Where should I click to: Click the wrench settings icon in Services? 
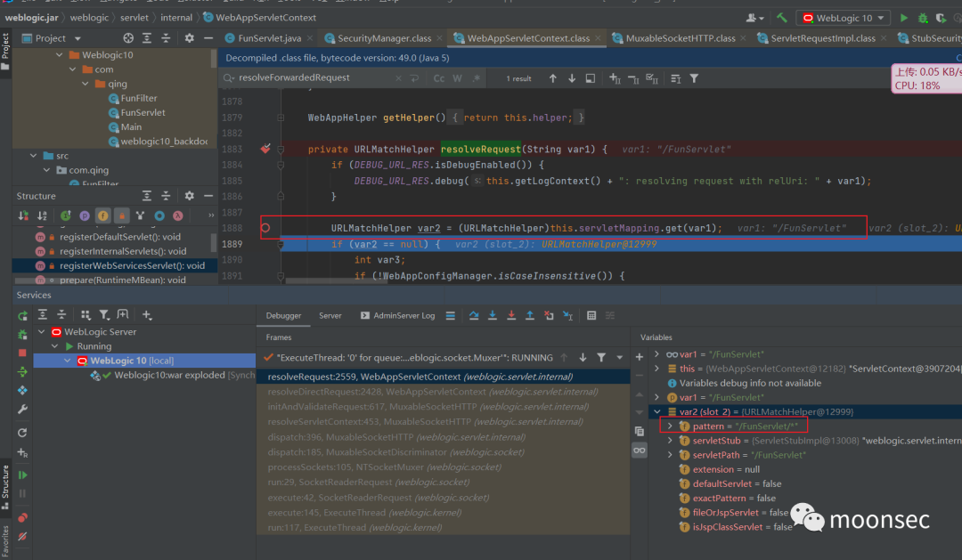(22, 410)
